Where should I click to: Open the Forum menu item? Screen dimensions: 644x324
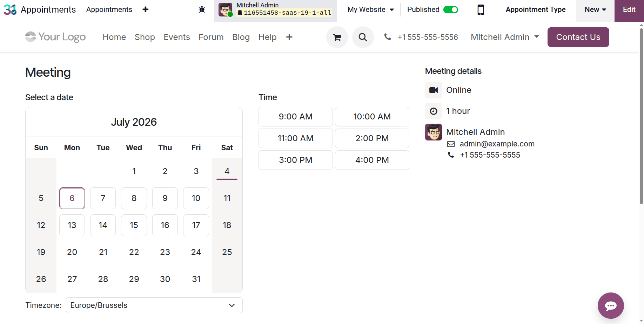[211, 37]
